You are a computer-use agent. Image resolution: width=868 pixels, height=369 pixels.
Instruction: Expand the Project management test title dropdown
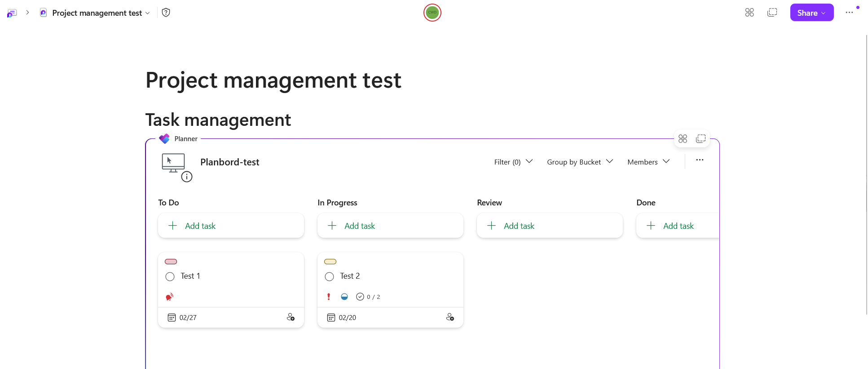tap(147, 13)
